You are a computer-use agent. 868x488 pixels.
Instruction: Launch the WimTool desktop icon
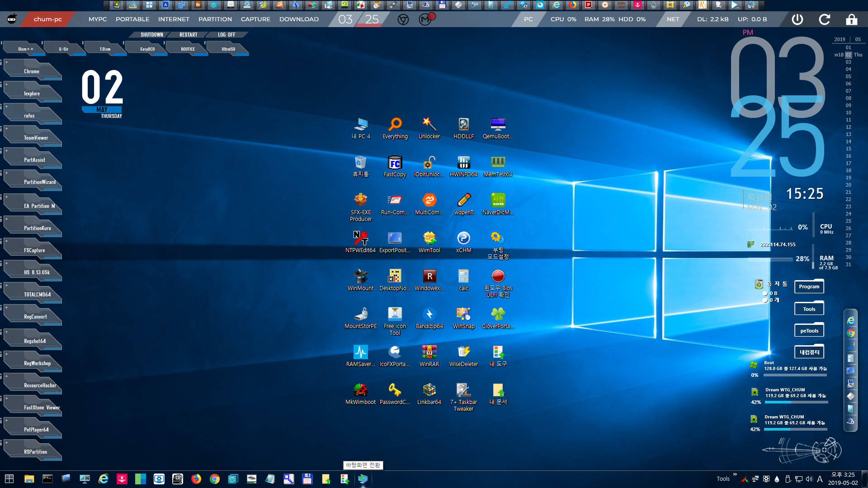click(x=429, y=242)
